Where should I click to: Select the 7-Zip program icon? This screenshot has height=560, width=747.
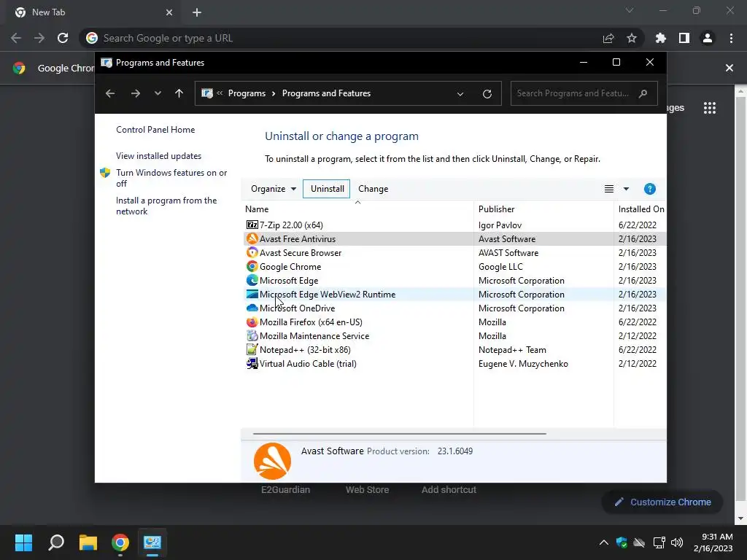pyautogui.click(x=252, y=225)
